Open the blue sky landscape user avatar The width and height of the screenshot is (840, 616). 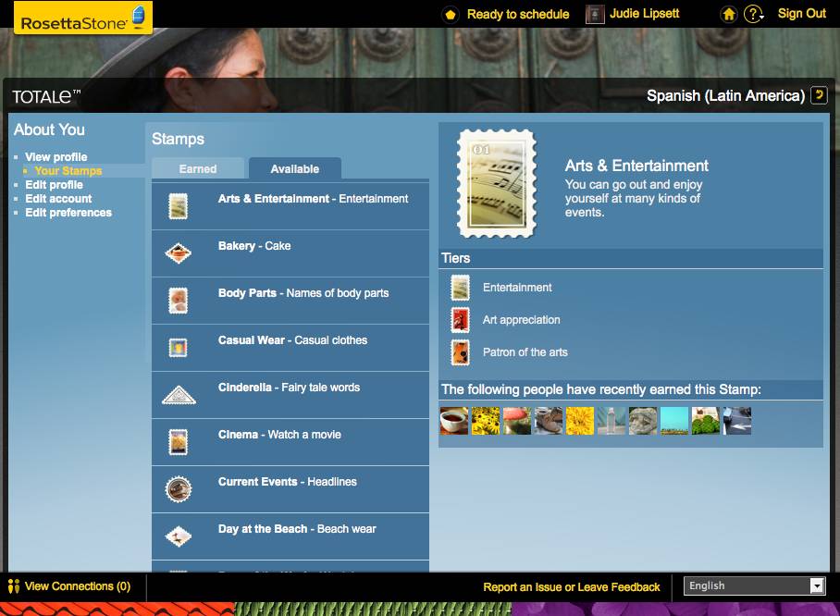point(674,421)
